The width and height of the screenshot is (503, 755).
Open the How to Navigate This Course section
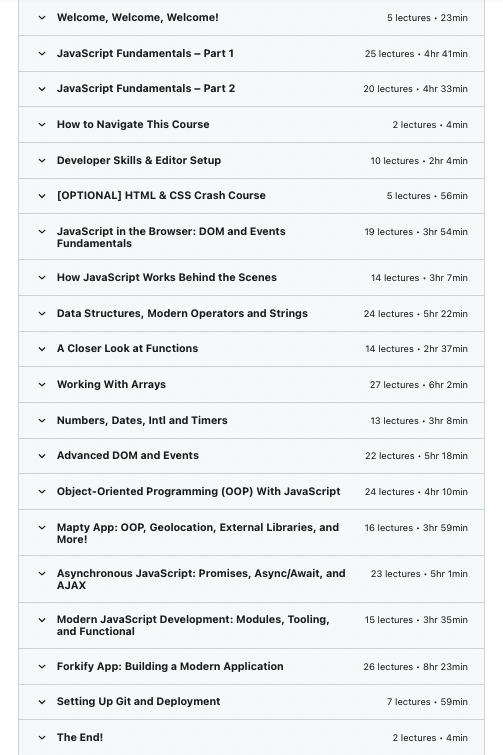[133, 124]
